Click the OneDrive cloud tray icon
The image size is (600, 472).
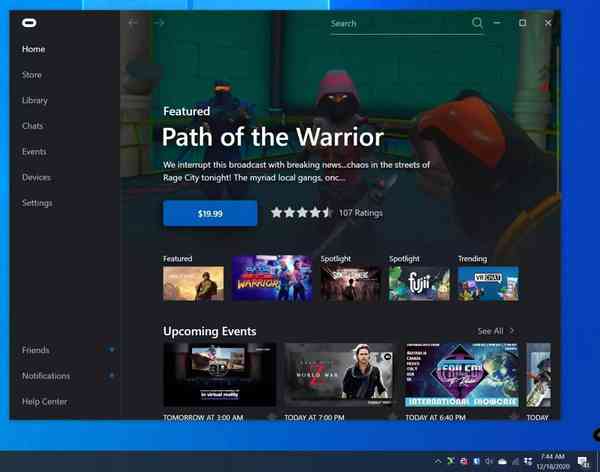[x=502, y=461]
